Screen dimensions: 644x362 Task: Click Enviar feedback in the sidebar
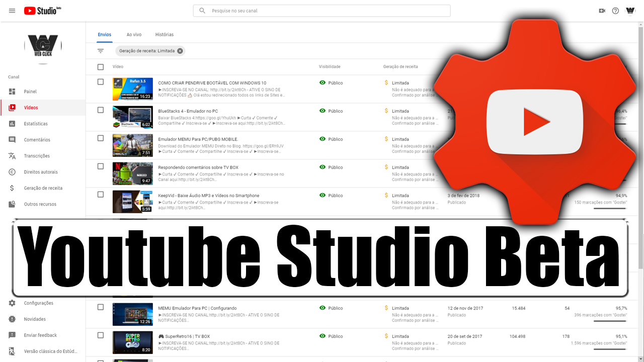pyautogui.click(x=40, y=335)
